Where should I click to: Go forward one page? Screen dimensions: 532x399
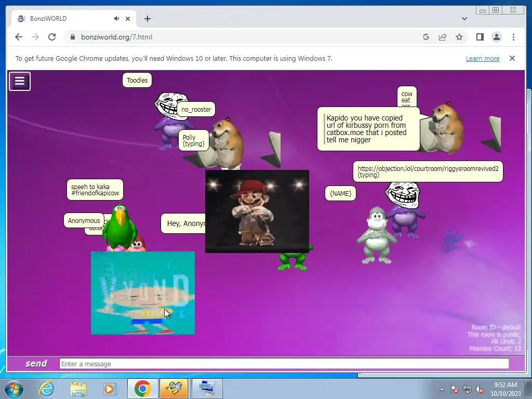(x=35, y=37)
